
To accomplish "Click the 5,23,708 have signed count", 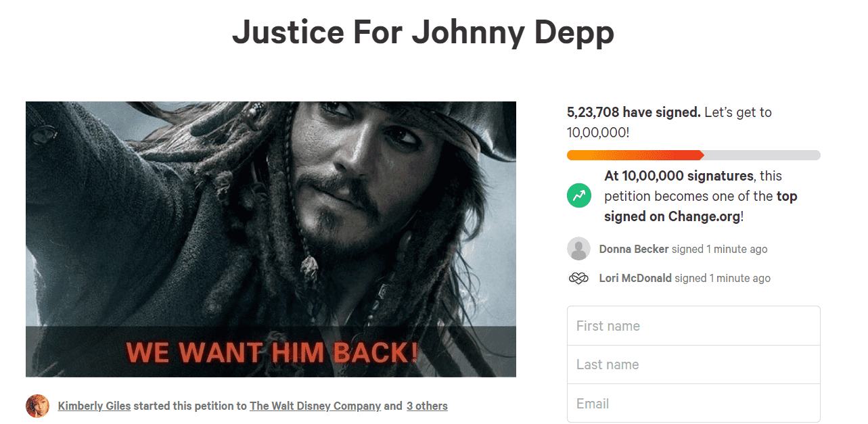I will click(633, 113).
